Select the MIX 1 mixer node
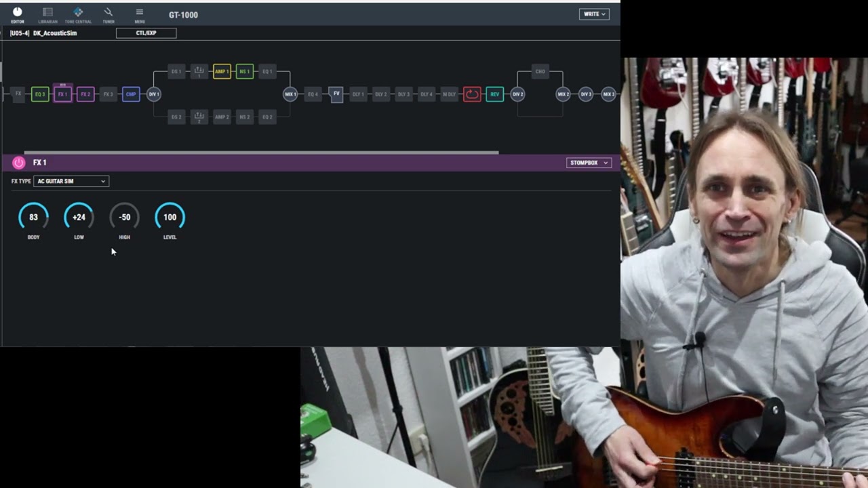Screen dimensions: 868x488 290,94
